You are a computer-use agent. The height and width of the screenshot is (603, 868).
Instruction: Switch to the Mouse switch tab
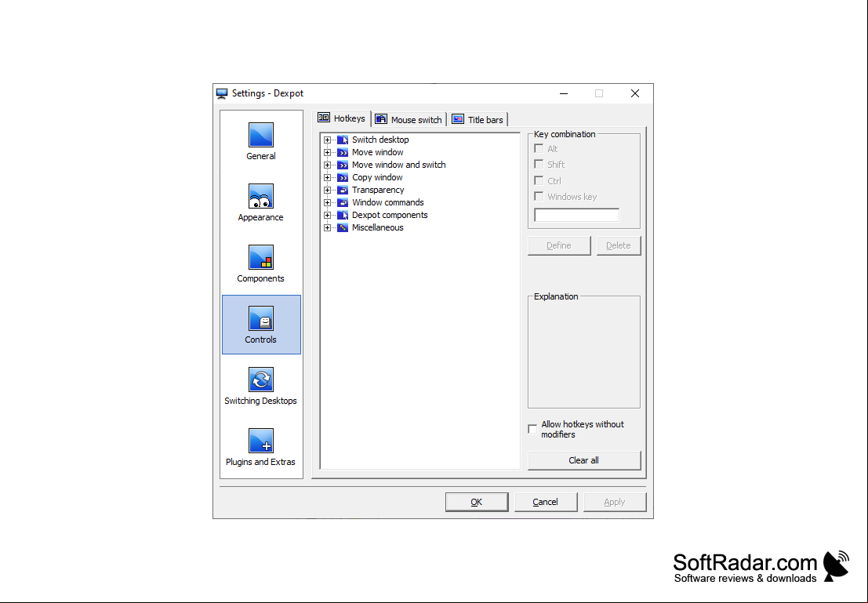(x=409, y=120)
